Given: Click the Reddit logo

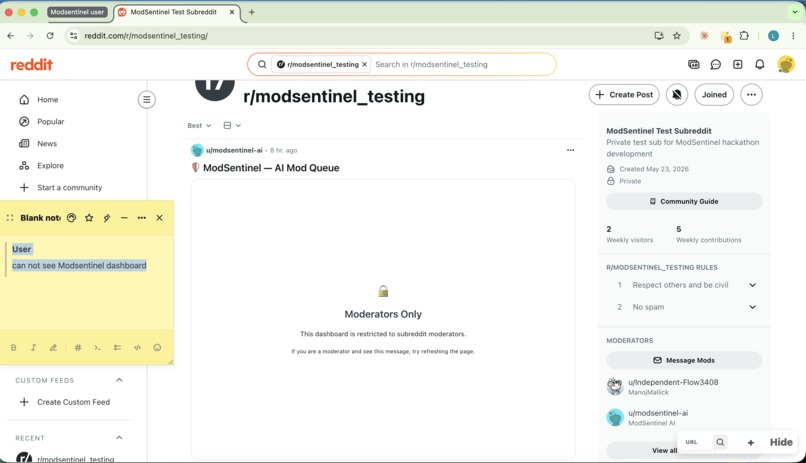Looking at the screenshot, I should pos(31,65).
